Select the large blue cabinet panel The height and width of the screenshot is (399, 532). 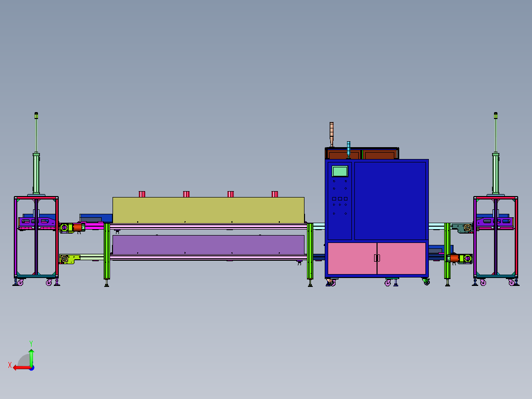(x=390, y=200)
